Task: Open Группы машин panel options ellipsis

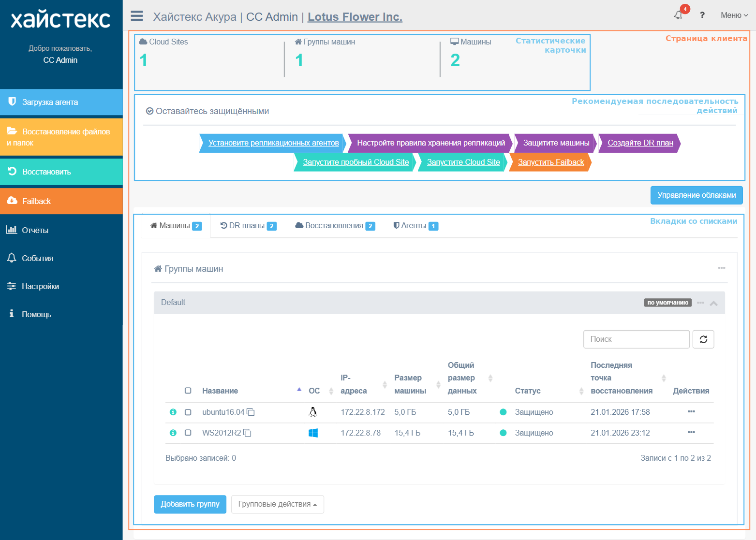Action: pos(721,268)
